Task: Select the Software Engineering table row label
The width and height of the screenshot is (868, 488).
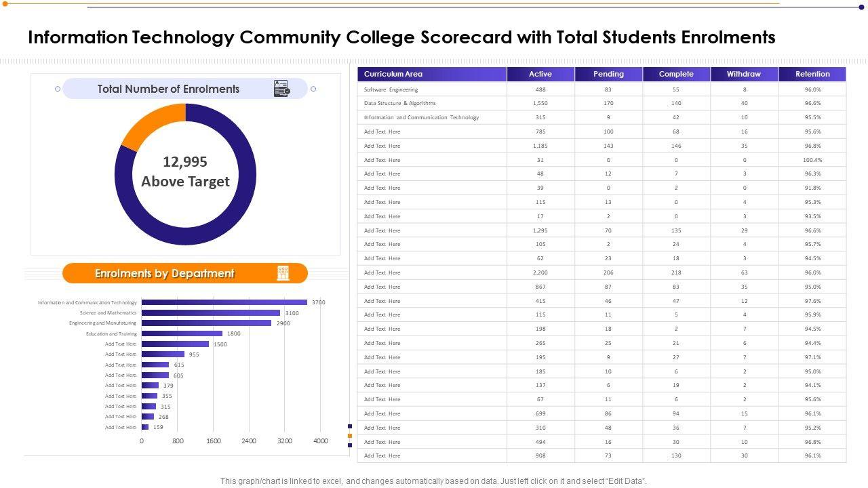Action: click(391, 89)
